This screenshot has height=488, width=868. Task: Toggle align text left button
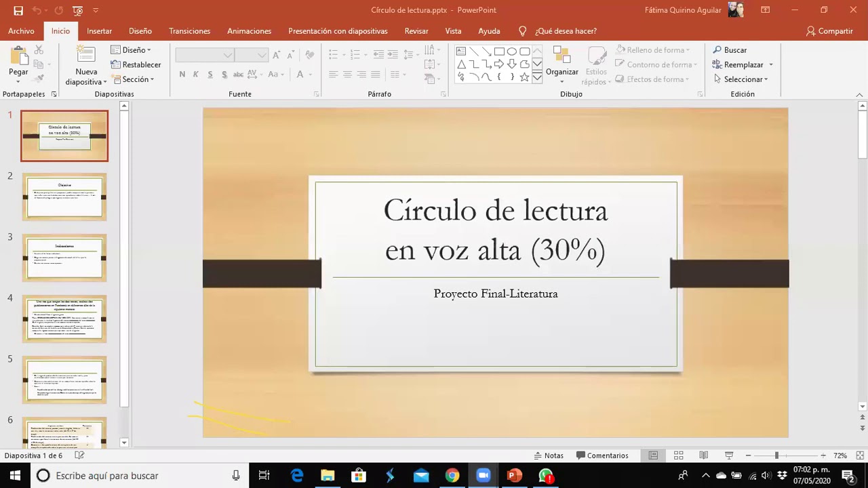333,75
